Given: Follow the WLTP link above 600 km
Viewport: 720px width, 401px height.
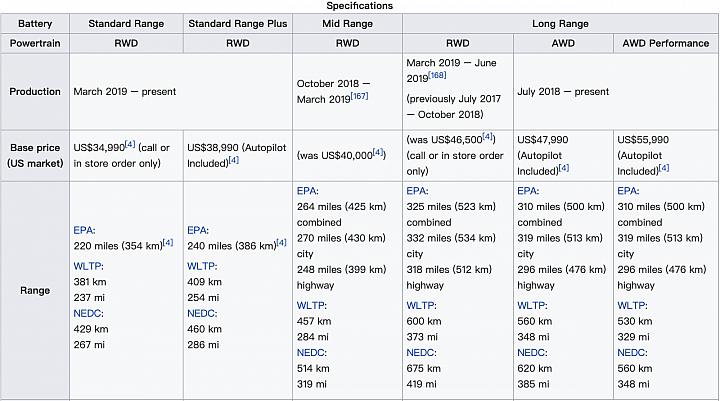Looking at the screenshot, I should click(420, 305).
